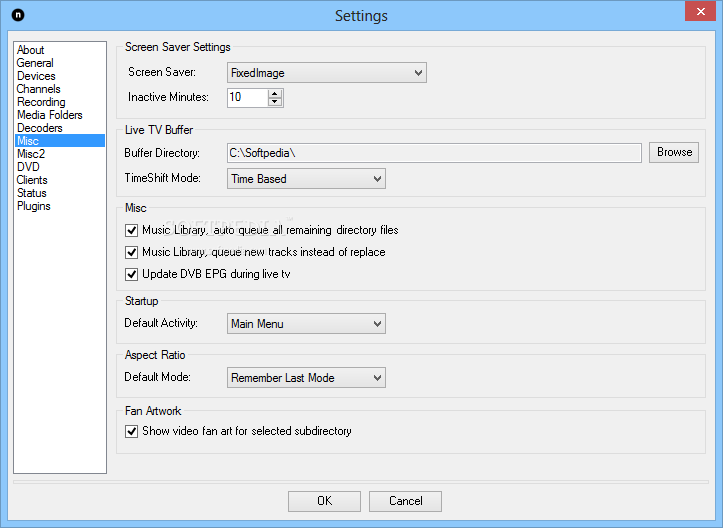Image resolution: width=723 pixels, height=528 pixels.
Task: Open the Clients section
Action: [x=32, y=180]
